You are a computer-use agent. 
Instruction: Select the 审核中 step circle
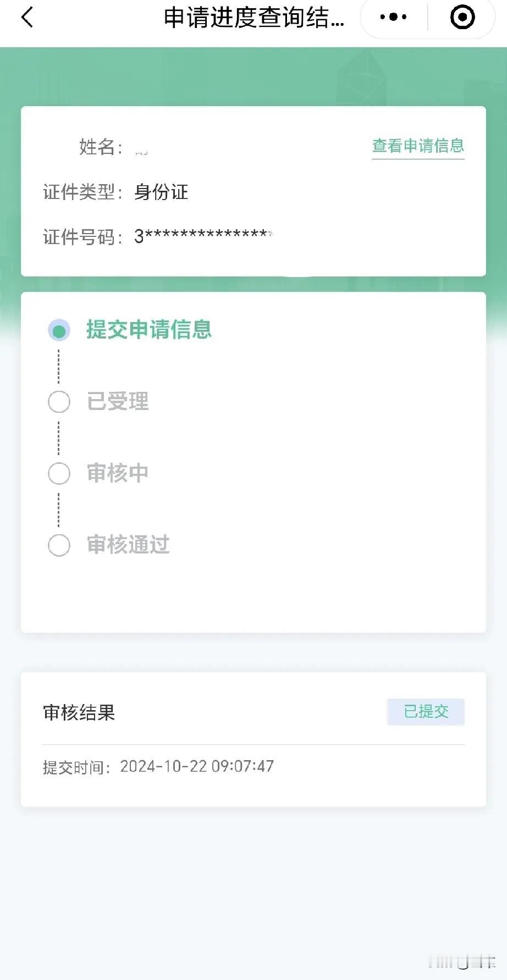(59, 473)
